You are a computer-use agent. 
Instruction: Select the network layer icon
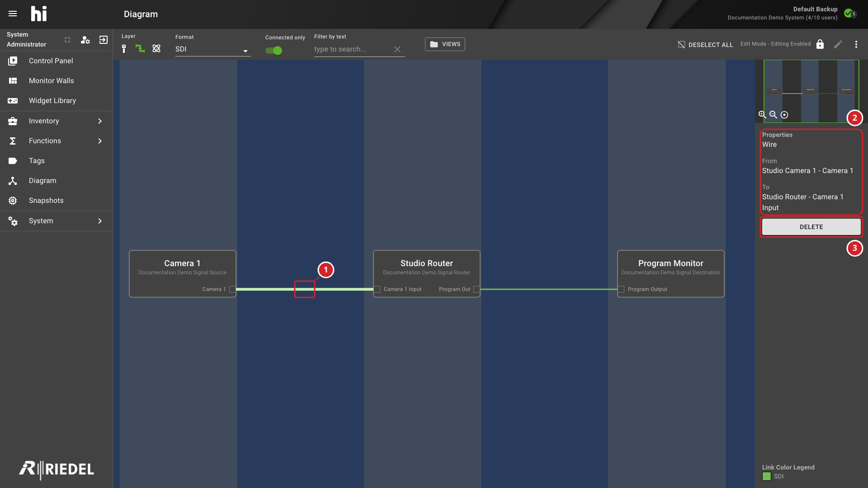pyautogui.click(x=156, y=48)
